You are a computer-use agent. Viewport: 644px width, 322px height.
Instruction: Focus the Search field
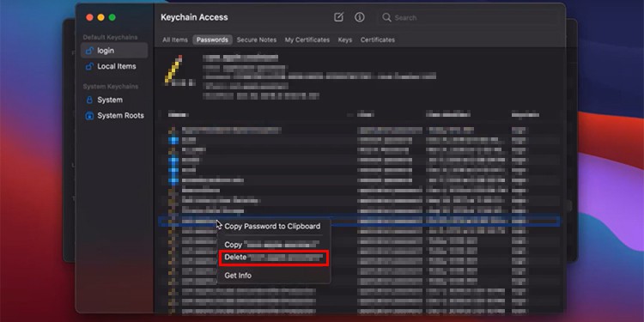[x=468, y=18]
